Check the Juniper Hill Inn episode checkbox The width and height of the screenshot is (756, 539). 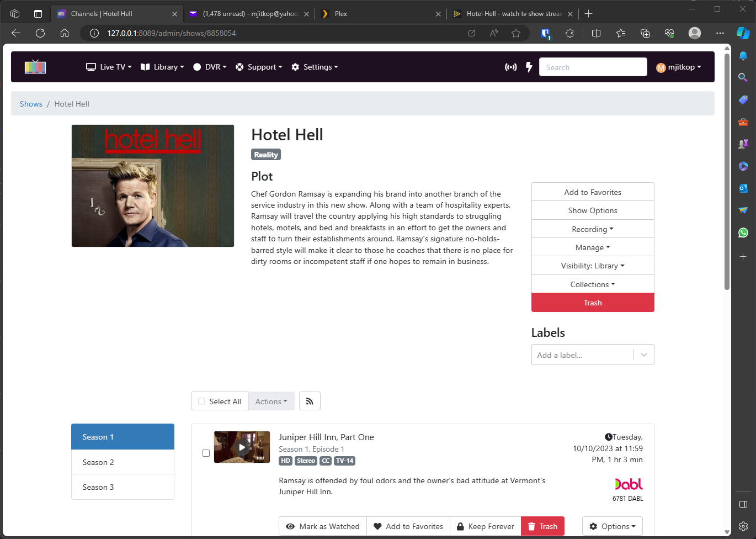tap(206, 453)
